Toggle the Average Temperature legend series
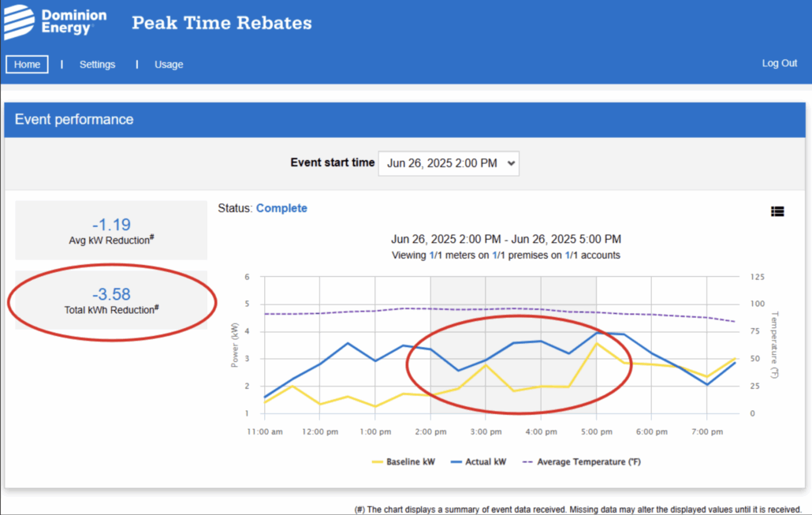Viewport: 812px width, 515px height. [582, 461]
